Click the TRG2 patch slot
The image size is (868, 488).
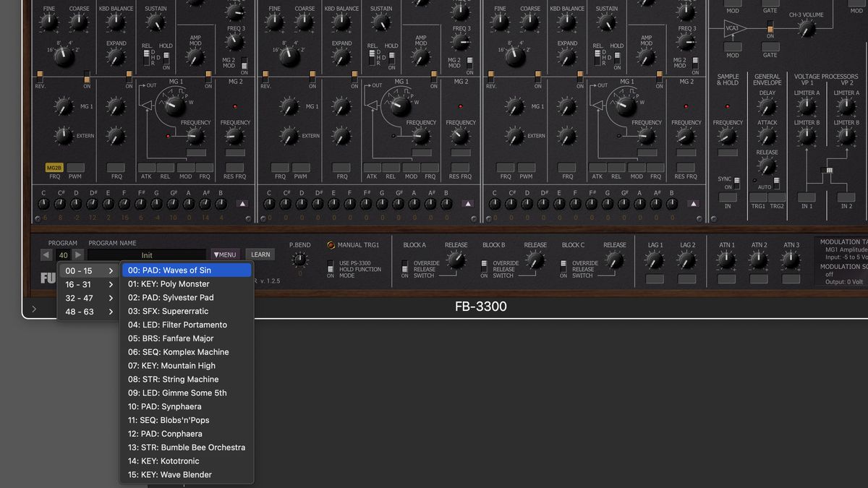777,197
